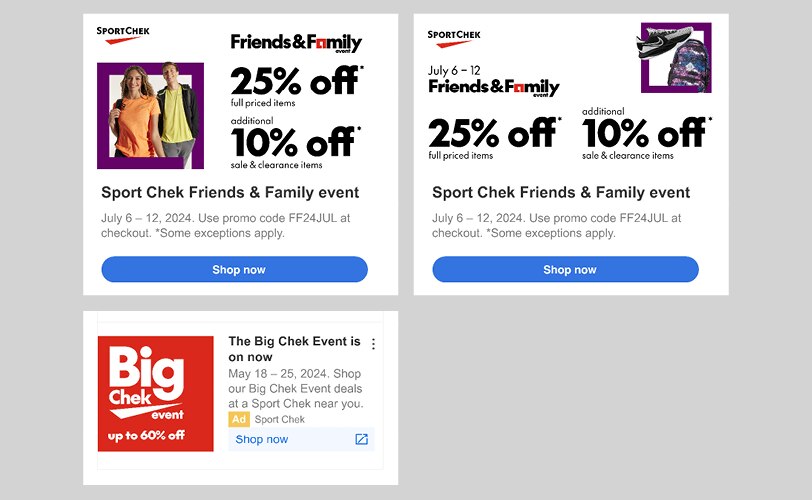
Task: Click the SportChek logo in the second ad
Action: [454, 38]
